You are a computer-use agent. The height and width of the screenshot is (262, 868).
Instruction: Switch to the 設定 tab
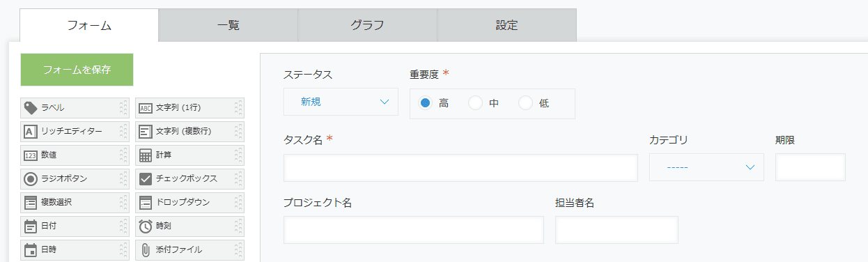tap(506, 26)
